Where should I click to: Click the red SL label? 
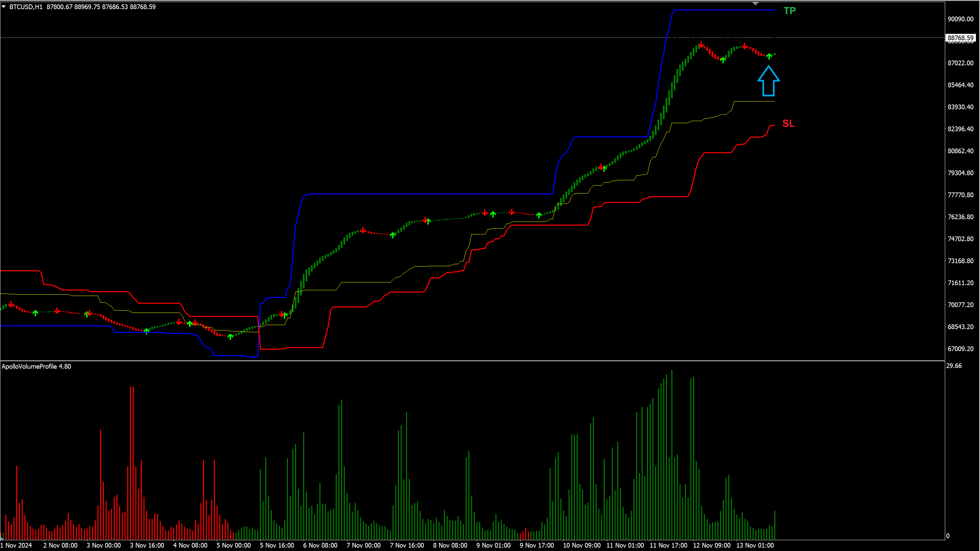tap(788, 123)
